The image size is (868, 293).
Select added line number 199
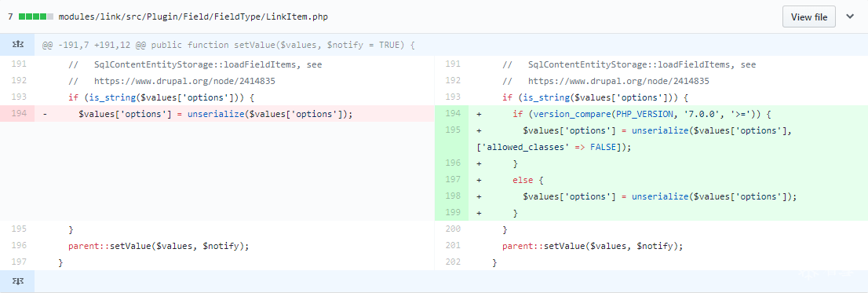tap(453, 213)
